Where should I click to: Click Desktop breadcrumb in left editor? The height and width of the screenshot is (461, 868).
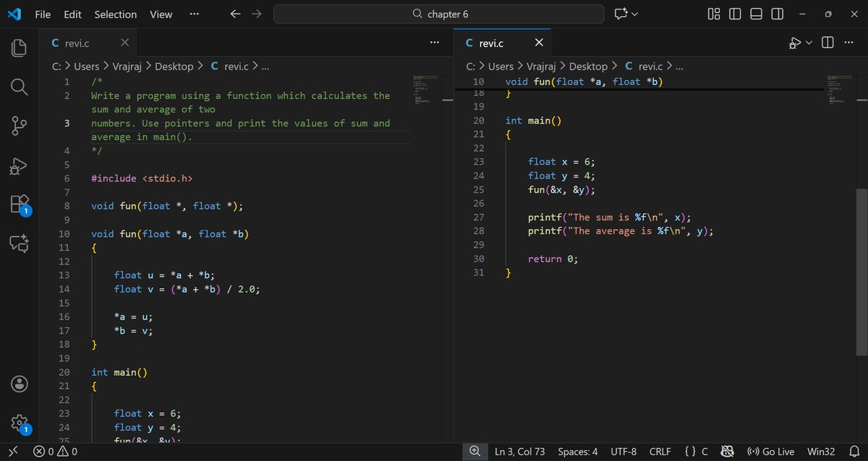174,66
